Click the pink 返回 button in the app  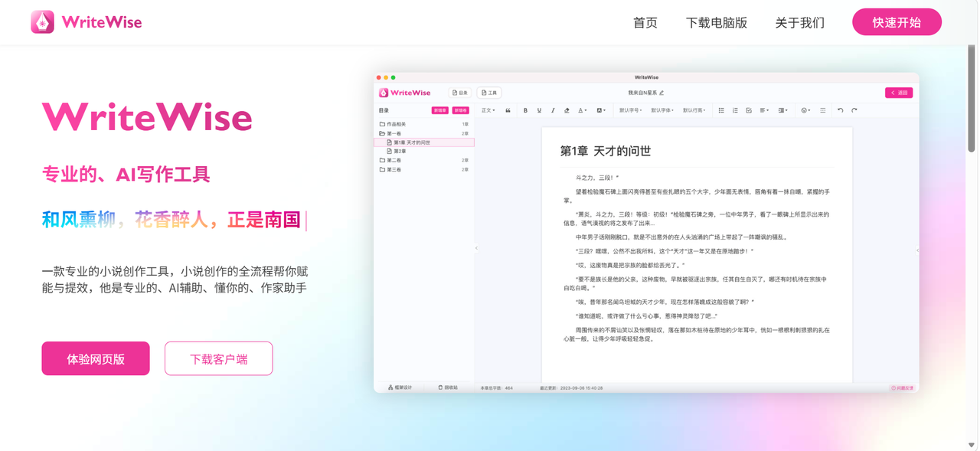899,93
